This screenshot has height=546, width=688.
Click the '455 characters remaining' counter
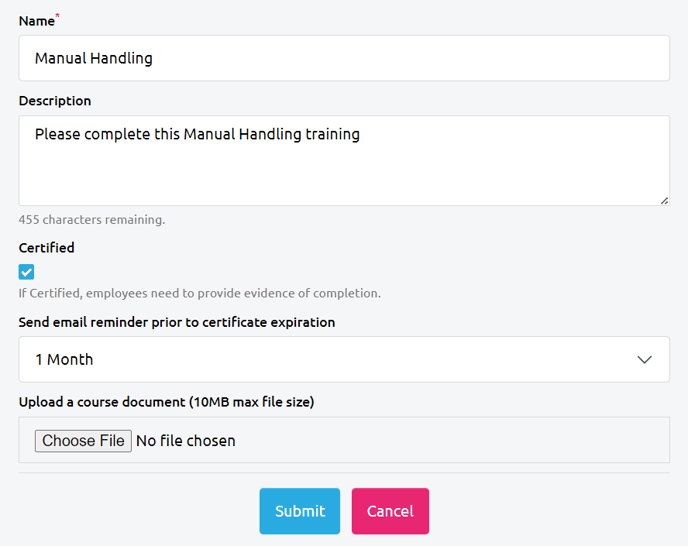pyautogui.click(x=92, y=220)
